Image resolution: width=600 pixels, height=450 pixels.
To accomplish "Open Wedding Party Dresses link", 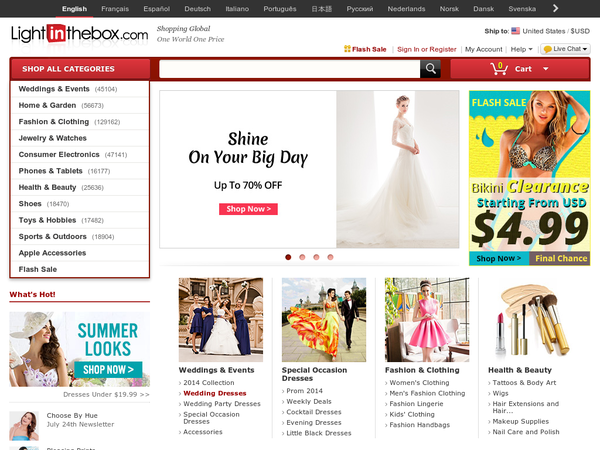I will coord(222,404).
